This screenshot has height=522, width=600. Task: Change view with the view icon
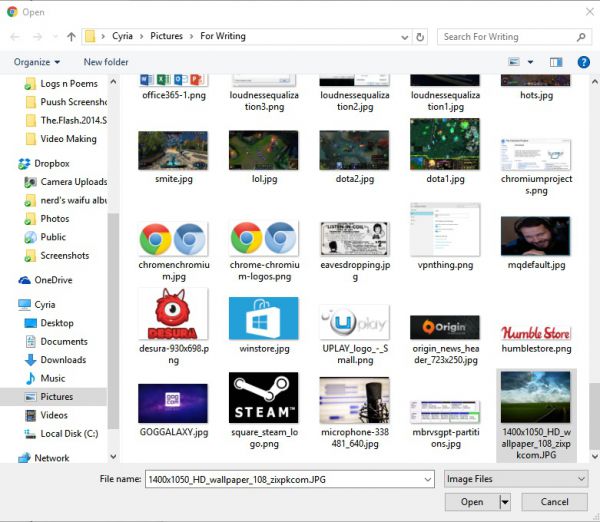pos(514,62)
